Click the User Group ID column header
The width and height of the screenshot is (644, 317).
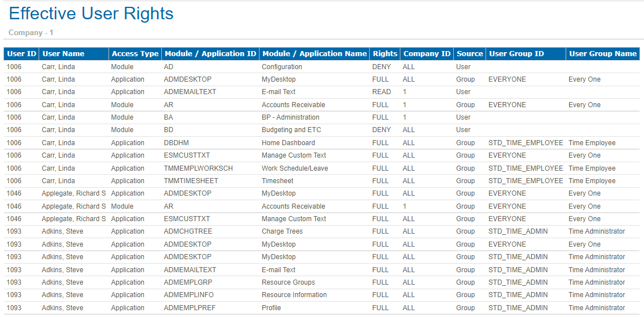pos(516,54)
